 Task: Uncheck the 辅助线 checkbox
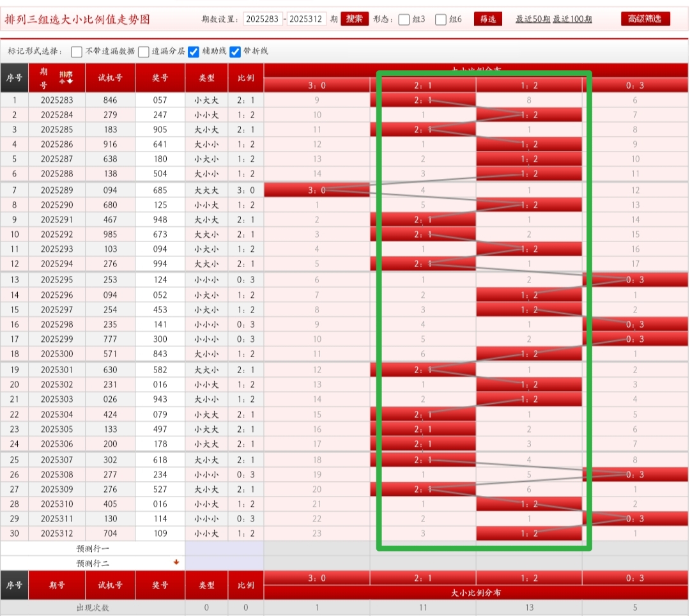click(x=194, y=52)
